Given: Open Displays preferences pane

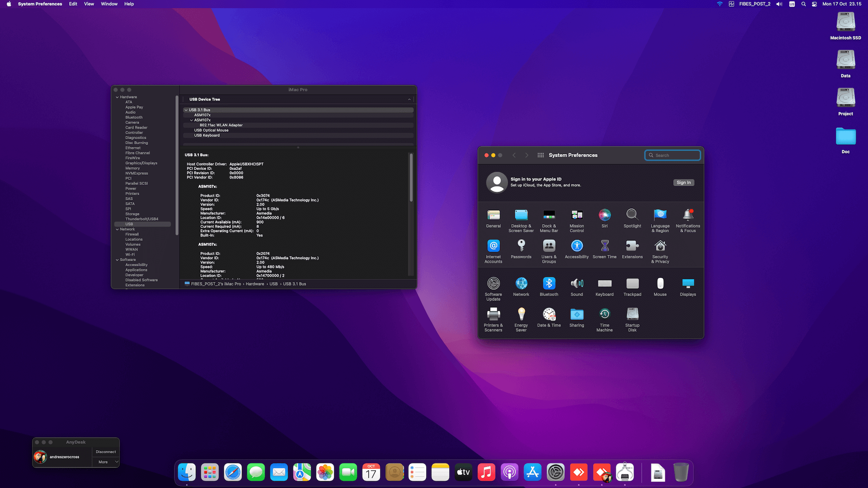Looking at the screenshot, I should pos(688,287).
